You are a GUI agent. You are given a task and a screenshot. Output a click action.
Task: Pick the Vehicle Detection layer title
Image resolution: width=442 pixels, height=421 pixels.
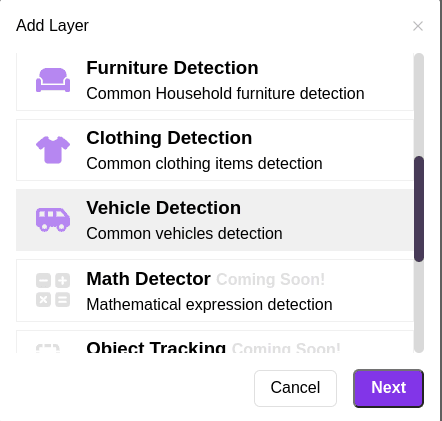coord(164,208)
